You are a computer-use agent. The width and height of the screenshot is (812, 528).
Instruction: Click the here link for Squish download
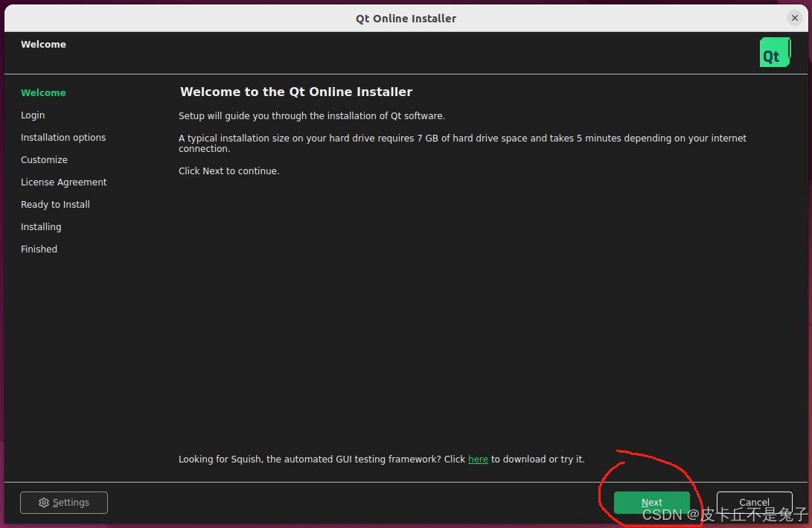tap(478, 459)
